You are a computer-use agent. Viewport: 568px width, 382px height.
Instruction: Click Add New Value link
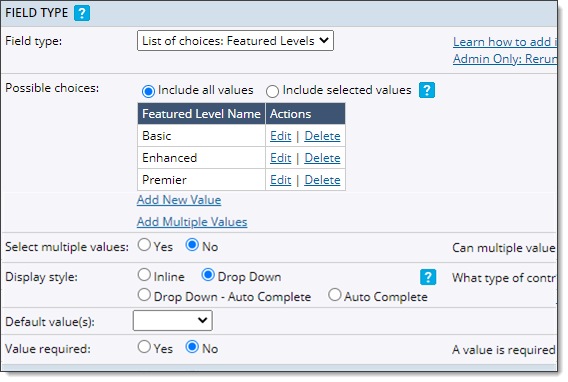(x=179, y=200)
